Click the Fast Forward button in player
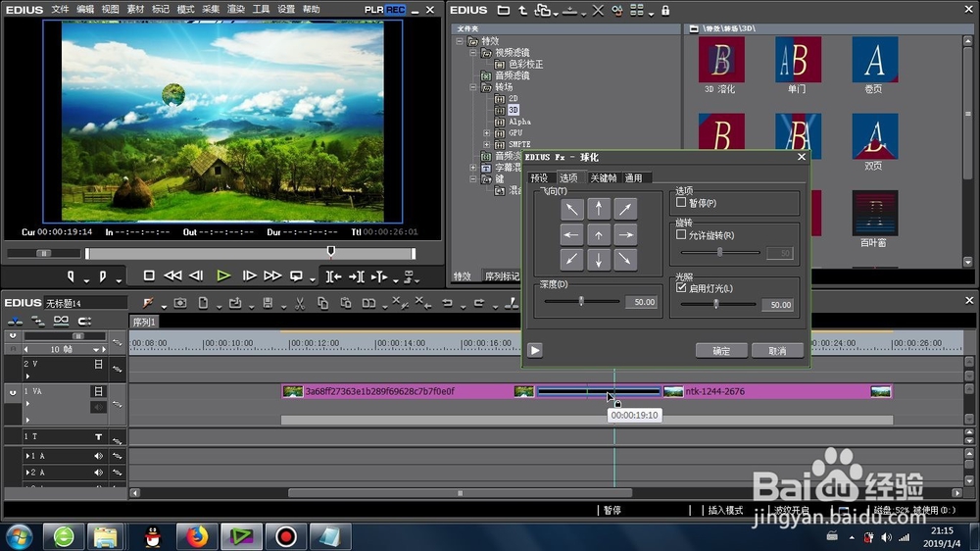This screenshot has height=551, width=980. click(x=272, y=275)
